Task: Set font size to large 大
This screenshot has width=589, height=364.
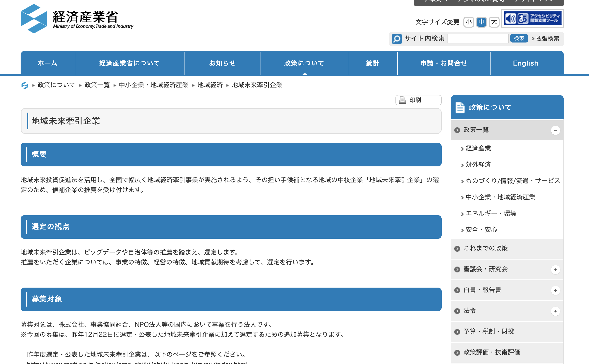Action: click(494, 22)
